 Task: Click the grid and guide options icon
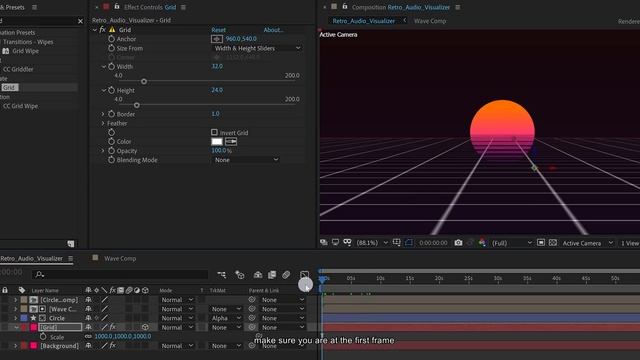click(x=396, y=243)
